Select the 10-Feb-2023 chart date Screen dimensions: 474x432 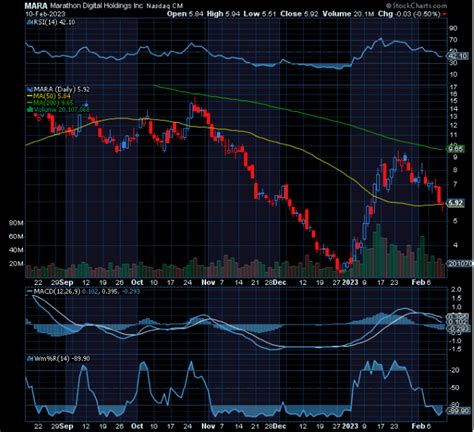45,14
